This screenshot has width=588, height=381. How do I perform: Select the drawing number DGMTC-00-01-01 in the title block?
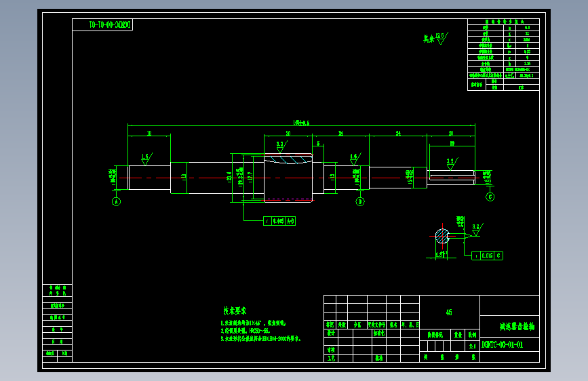pyautogui.click(x=502, y=344)
